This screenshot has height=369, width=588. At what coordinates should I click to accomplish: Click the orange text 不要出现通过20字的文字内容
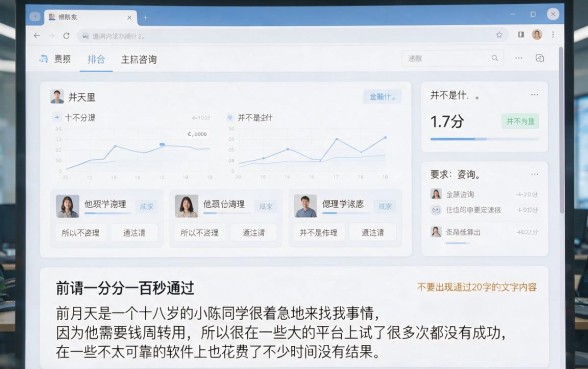(477, 287)
